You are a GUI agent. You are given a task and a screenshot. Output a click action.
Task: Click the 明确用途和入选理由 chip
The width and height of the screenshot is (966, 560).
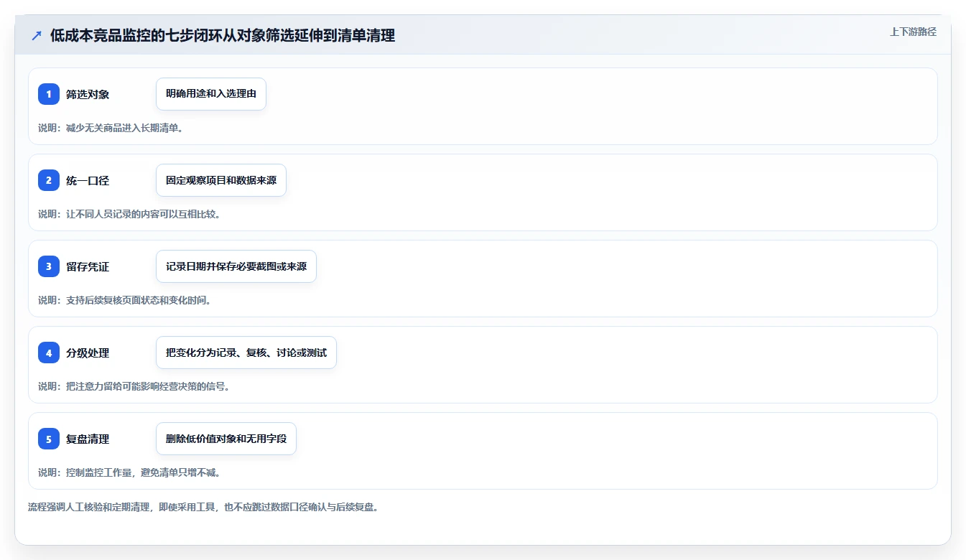[x=211, y=94]
